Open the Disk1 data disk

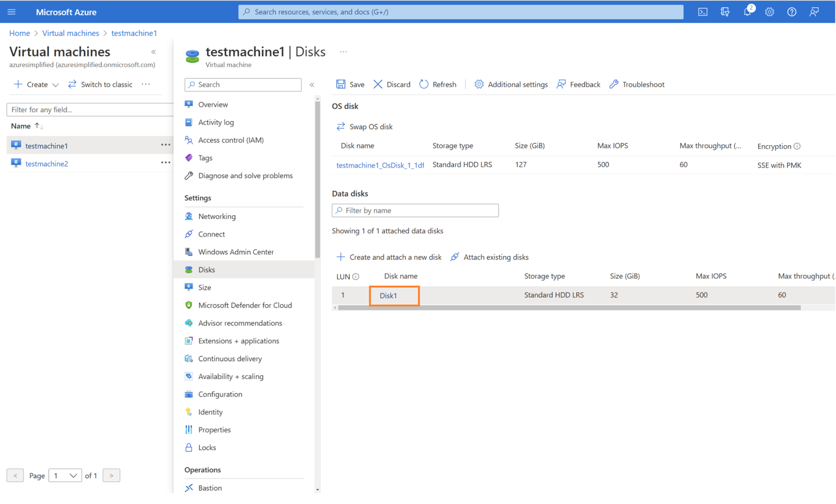coord(388,295)
